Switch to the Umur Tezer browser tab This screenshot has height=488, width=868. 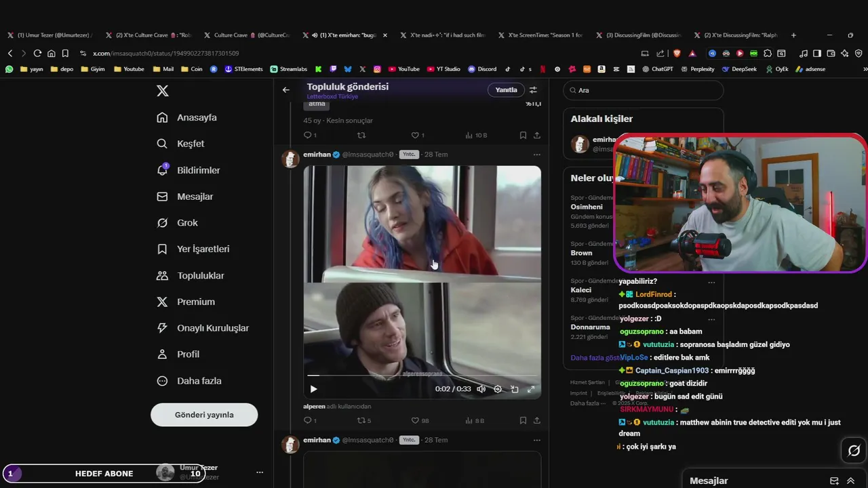click(x=49, y=35)
